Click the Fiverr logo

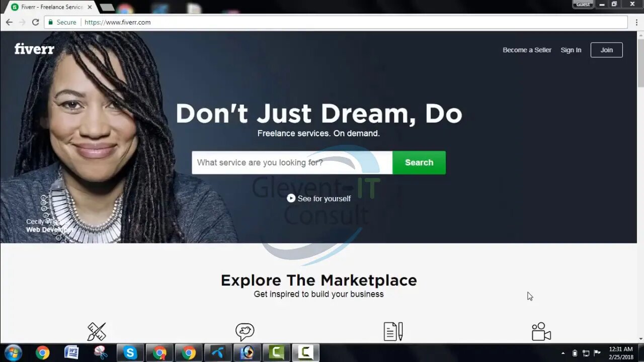pyautogui.click(x=34, y=49)
